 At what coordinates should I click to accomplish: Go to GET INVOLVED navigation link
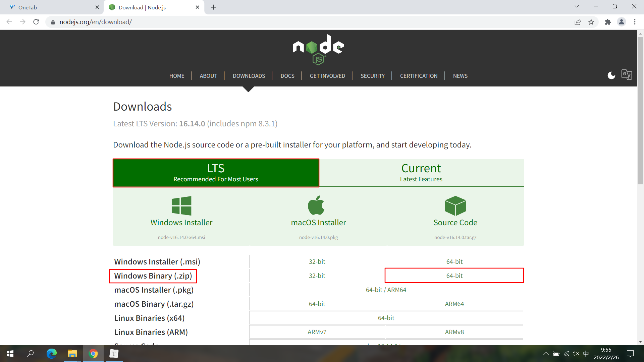(327, 76)
